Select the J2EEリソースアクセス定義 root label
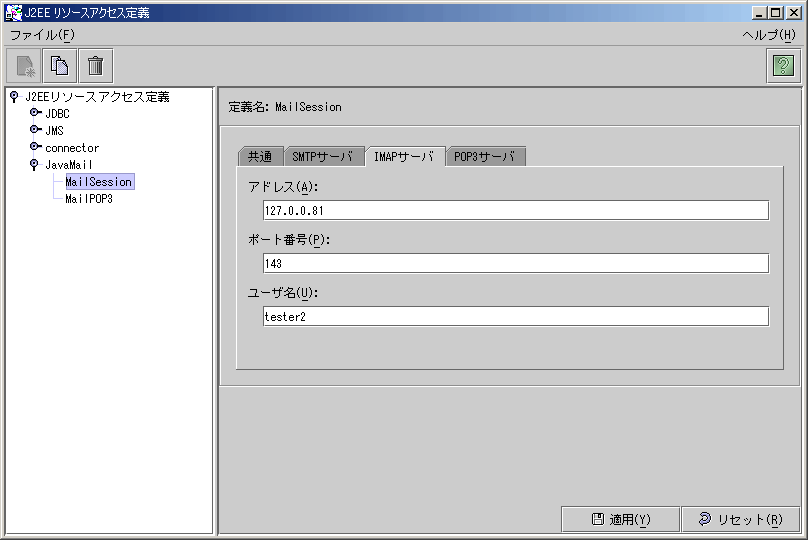This screenshot has height=540, width=808. point(97,97)
